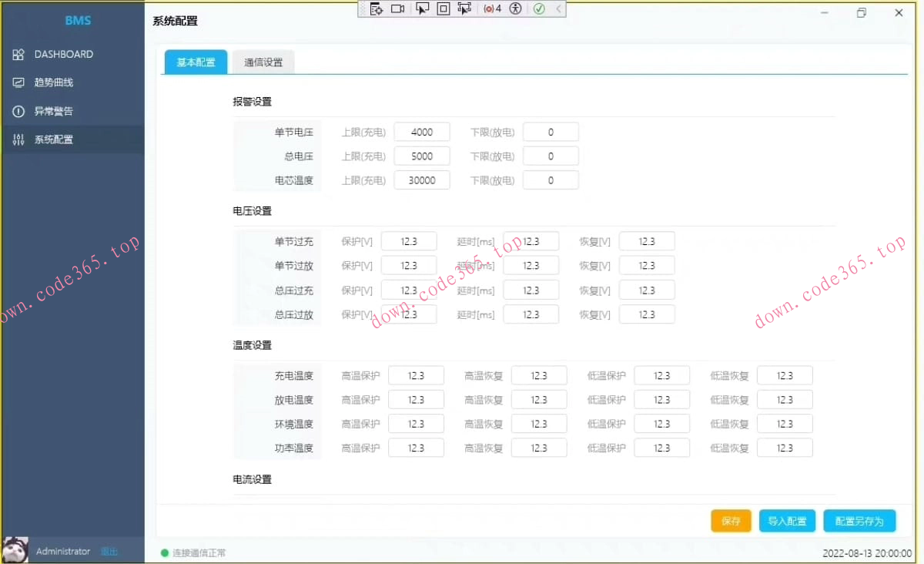Click the accessibility person icon in toolbar

pos(515,9)
